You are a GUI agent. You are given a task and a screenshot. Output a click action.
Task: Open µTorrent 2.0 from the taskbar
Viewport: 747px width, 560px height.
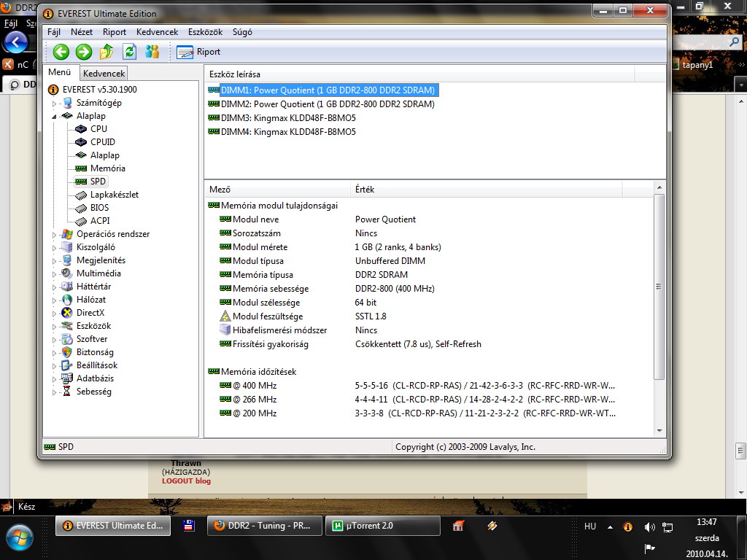point(382,526)
